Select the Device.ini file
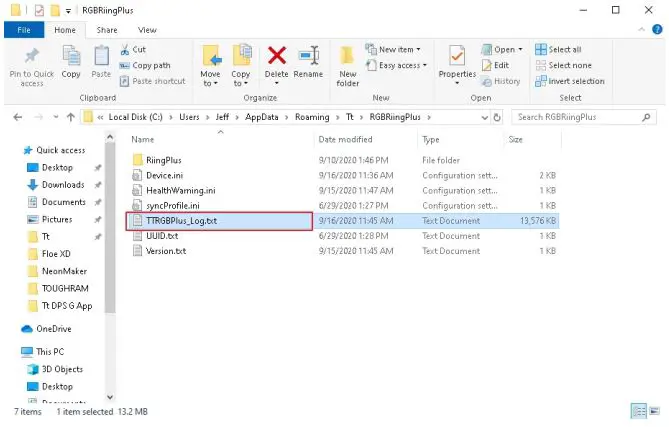 (164, 175)
